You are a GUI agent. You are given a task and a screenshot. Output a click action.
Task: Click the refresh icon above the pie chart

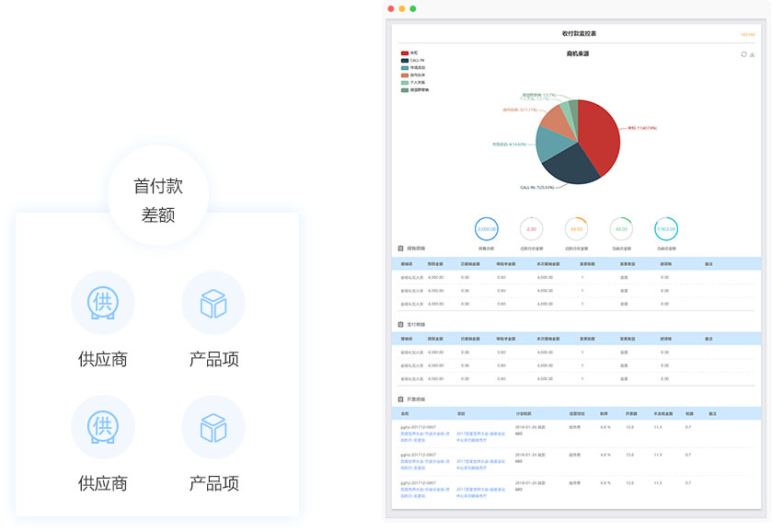coord(743,54)
